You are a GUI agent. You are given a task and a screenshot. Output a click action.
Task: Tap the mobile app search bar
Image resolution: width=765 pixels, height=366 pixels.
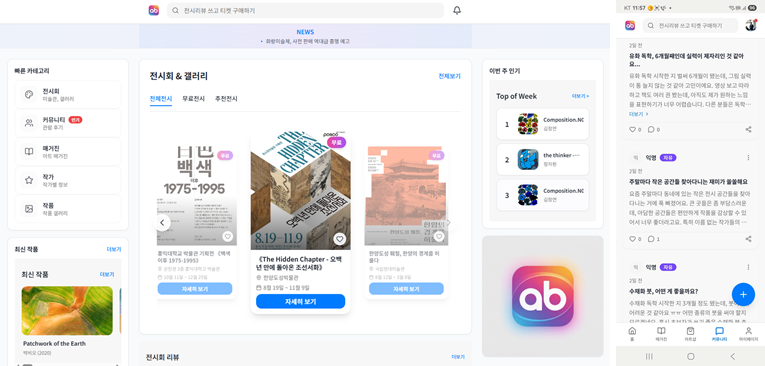(690, 25)
